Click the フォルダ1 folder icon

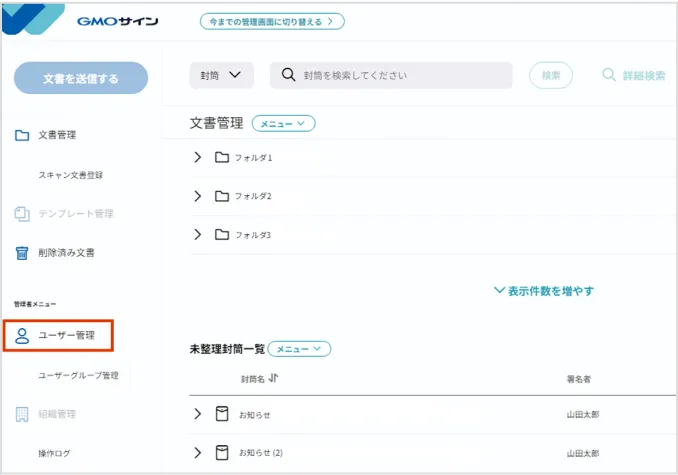[222, 157]
